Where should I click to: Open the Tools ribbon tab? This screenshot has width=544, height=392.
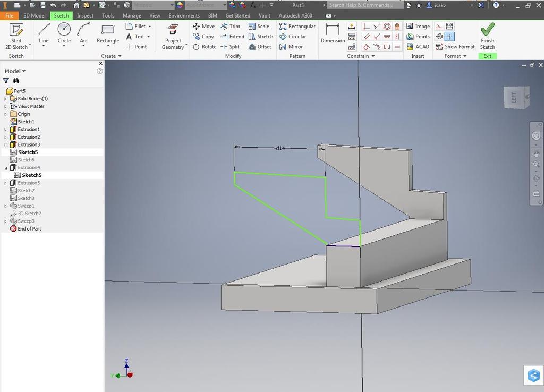click(108, 15)
